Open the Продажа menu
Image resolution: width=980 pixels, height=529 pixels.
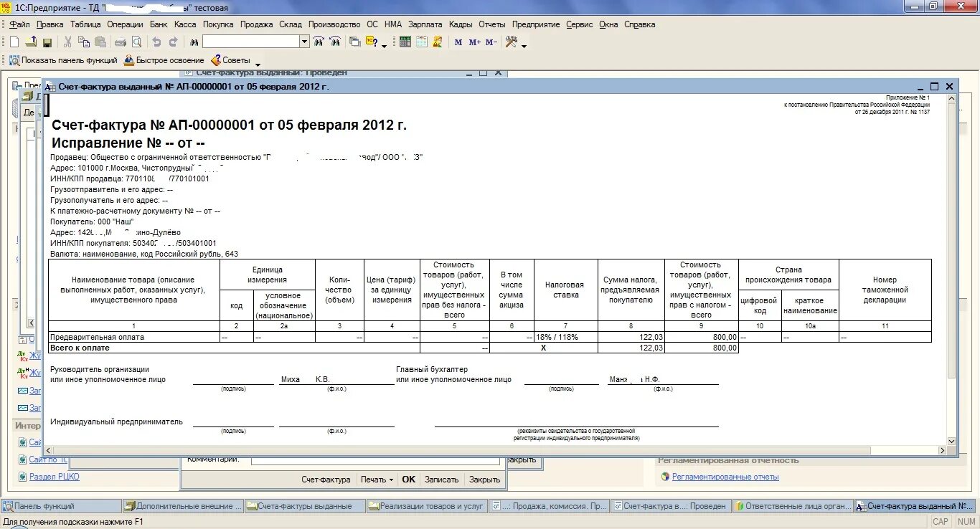click(257, 24)
